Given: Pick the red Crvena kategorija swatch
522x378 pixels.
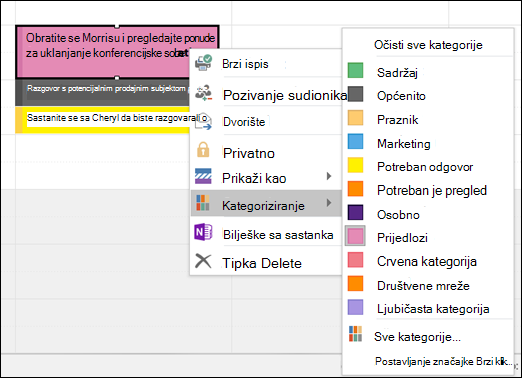Looking at the screenshot, I should click(355, 260).
